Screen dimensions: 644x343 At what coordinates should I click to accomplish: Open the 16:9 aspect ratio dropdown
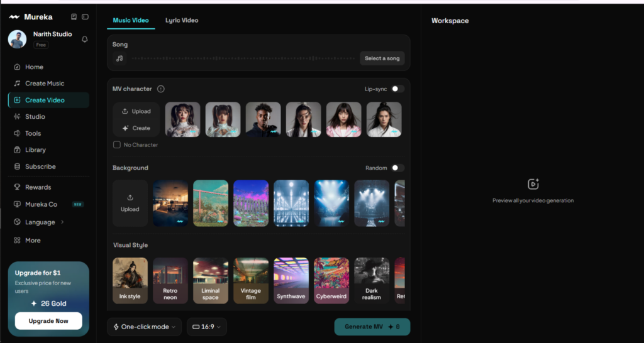click(x=206, y=327)
